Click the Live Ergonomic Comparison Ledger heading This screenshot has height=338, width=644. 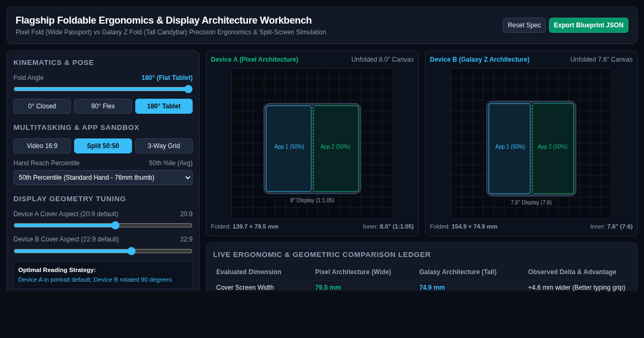322,254
